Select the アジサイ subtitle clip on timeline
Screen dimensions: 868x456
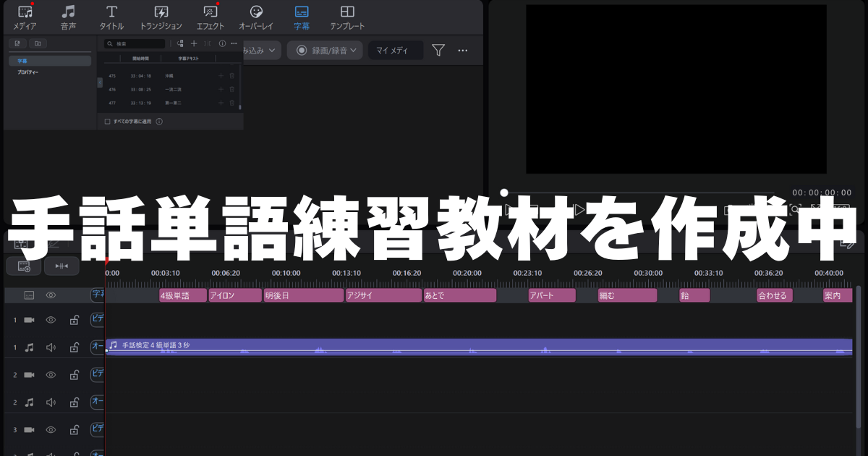pos(382,295)
